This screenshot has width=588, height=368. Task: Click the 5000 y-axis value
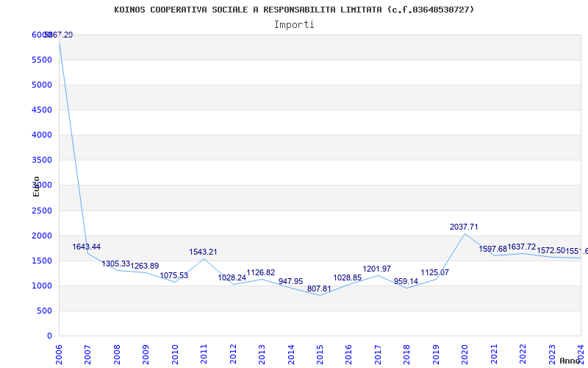[42, 85]
